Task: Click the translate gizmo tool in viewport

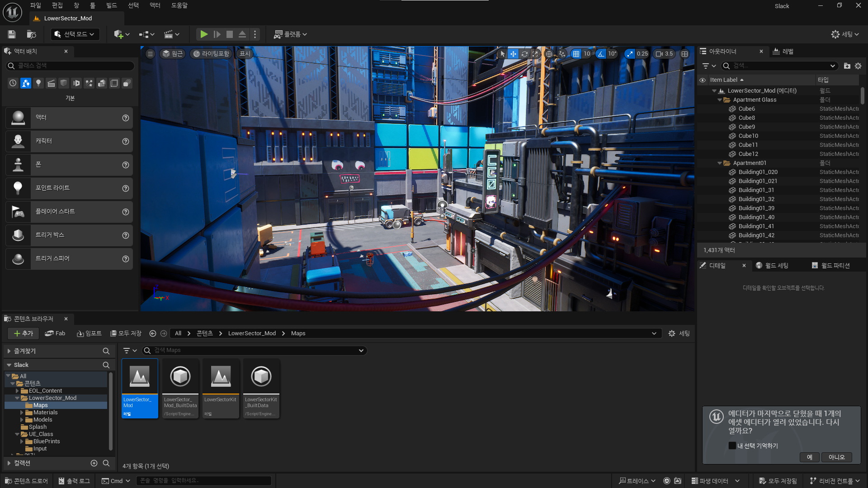Action: (513, 54)
